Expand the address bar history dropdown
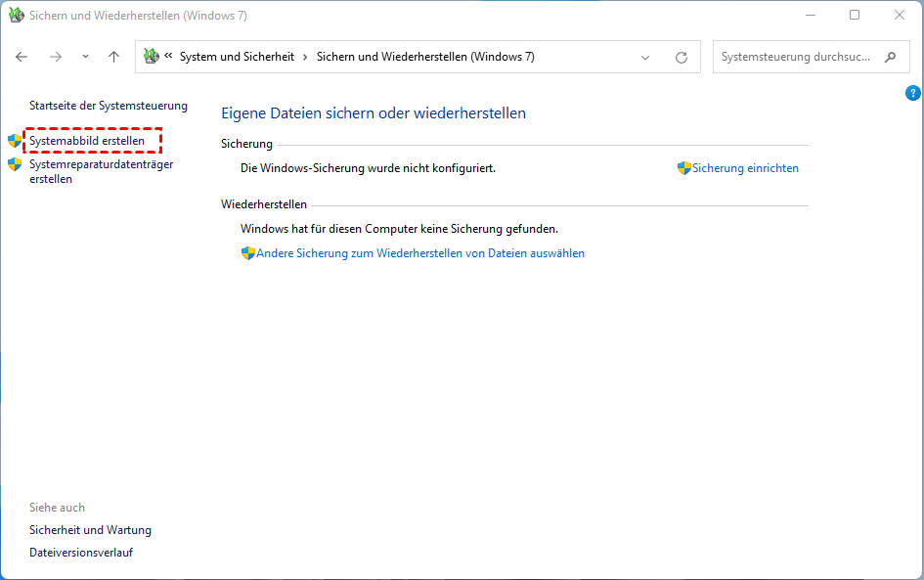The height and width of the screenshot is (580, 924). [645, 57]
